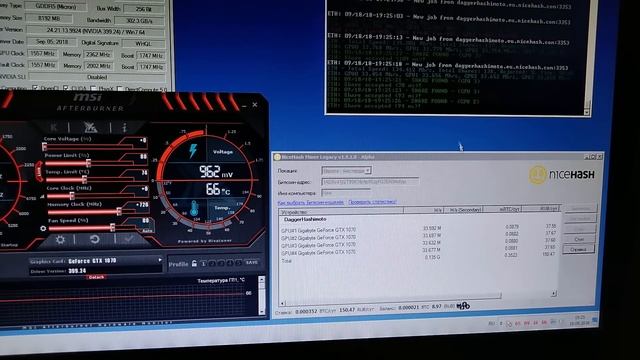Click the DaggerHashimoto group header
This screenshot has width=640, height=360.
(x=305, y=220)
